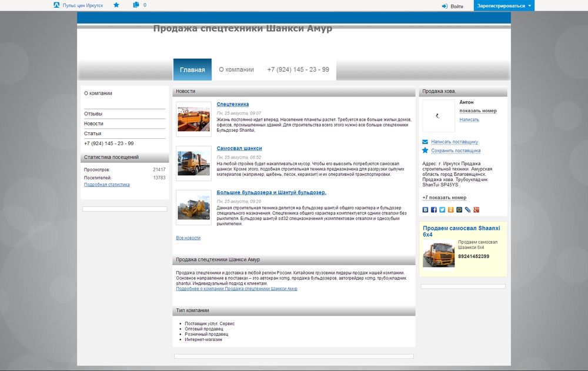588x371 pixels.
Task: Switch to the Главная tab
Action: (x=192, y=69)
